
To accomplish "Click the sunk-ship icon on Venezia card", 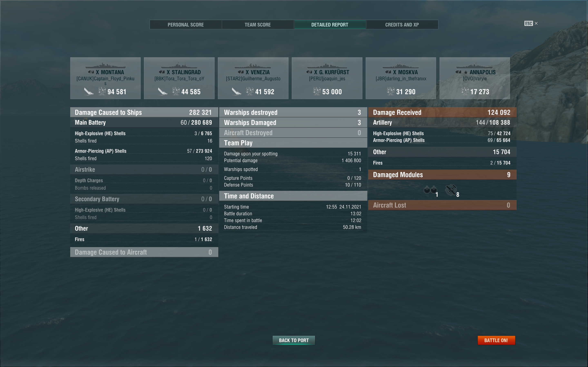I will [x=236, y=92].
